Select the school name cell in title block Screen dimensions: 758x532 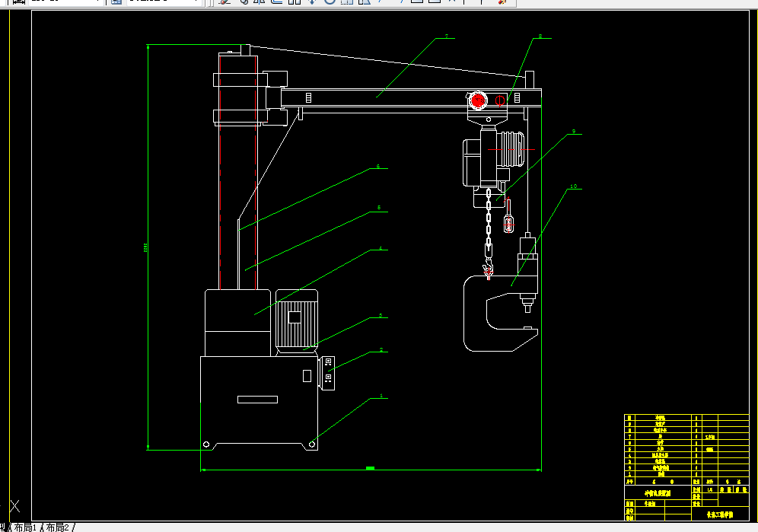tap(720, 514)
